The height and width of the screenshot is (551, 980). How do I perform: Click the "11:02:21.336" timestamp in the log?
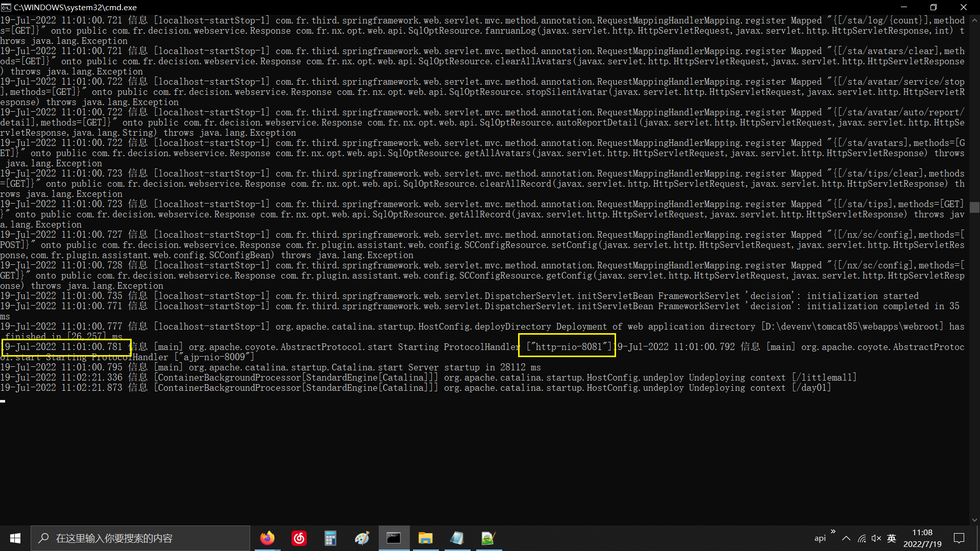[92, 378]
